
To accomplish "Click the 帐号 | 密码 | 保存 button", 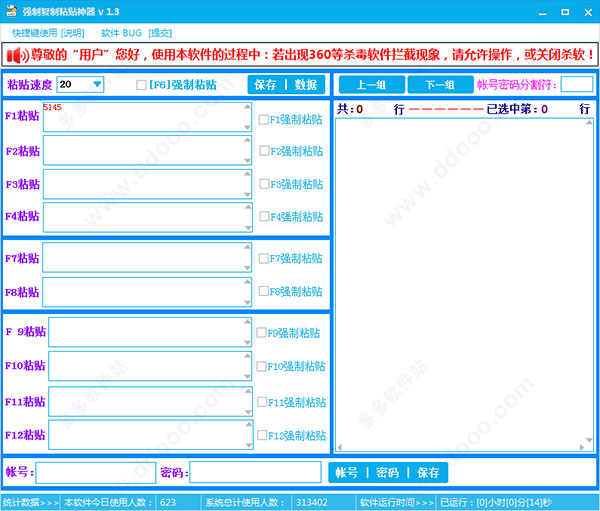I will pos(388,473).
